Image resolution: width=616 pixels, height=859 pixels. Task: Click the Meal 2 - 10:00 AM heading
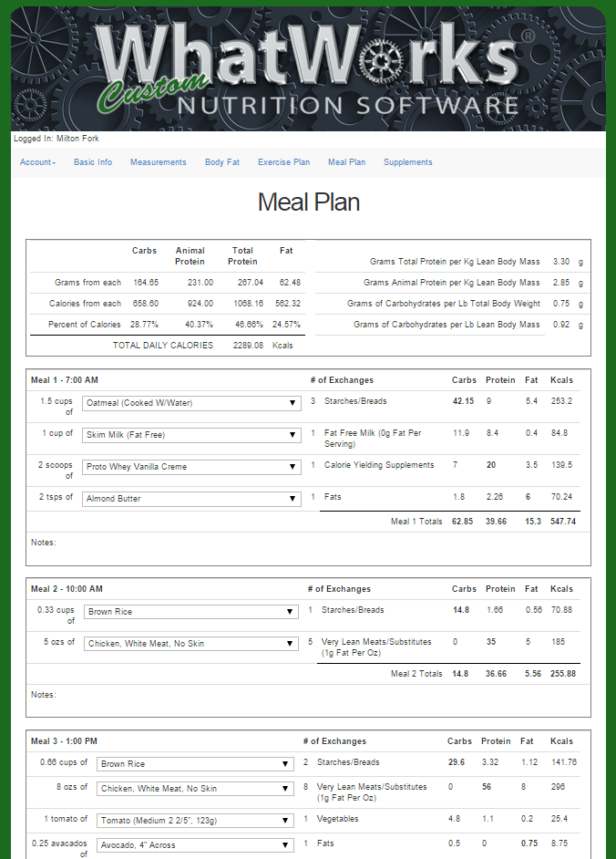67,589
